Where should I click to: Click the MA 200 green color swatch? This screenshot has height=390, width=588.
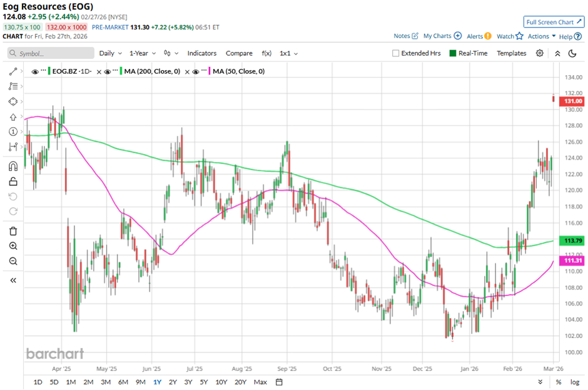121,71
